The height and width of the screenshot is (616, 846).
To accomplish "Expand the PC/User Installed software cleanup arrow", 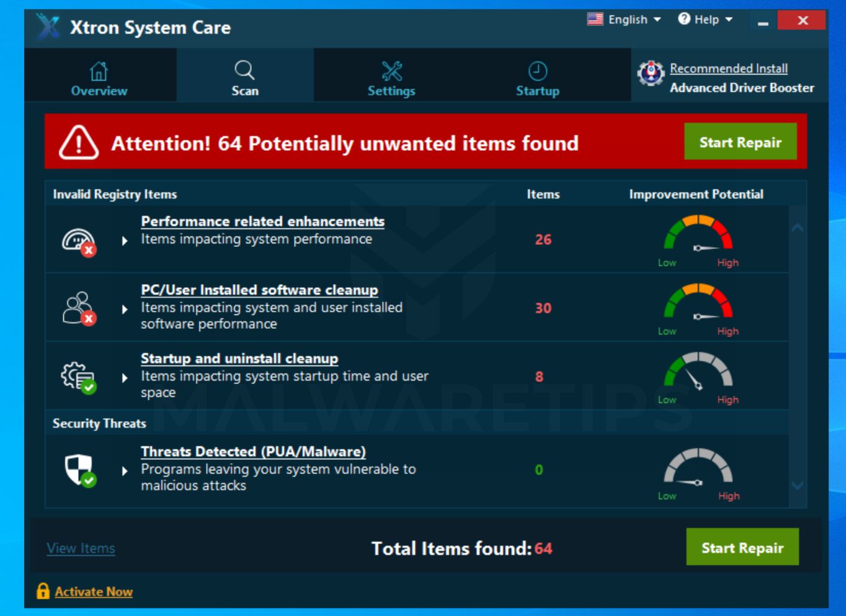I will click(x=125, y=309).
